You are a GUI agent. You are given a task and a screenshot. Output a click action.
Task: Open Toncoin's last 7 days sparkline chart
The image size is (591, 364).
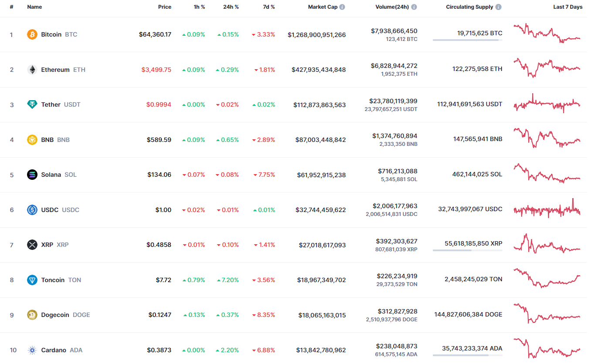click(547, 279)
